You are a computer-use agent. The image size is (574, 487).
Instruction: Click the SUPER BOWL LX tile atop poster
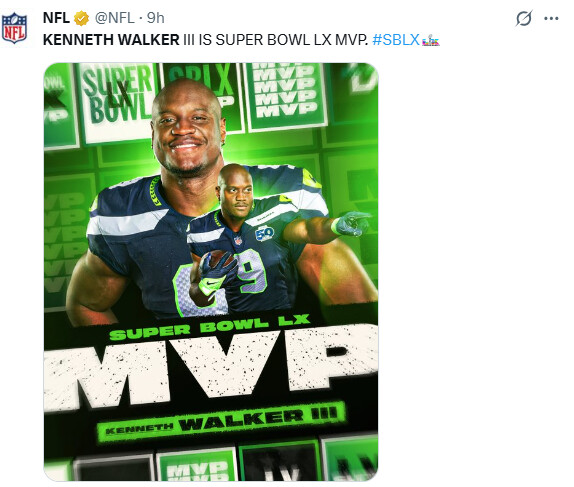pos(117,101)
